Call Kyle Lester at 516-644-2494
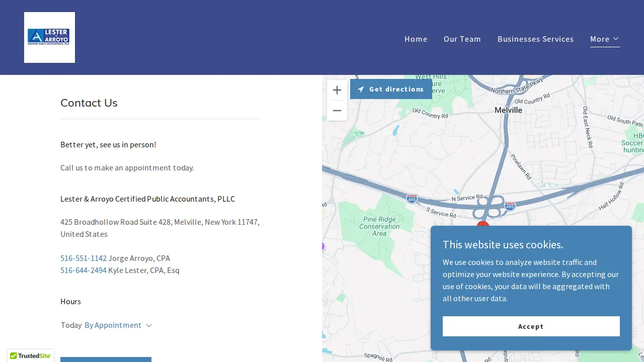Screen dimensions: 644x362 [84, 270]
